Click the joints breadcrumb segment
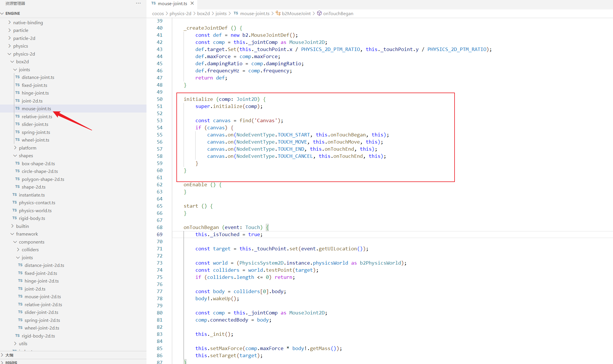 click(221, 13)
